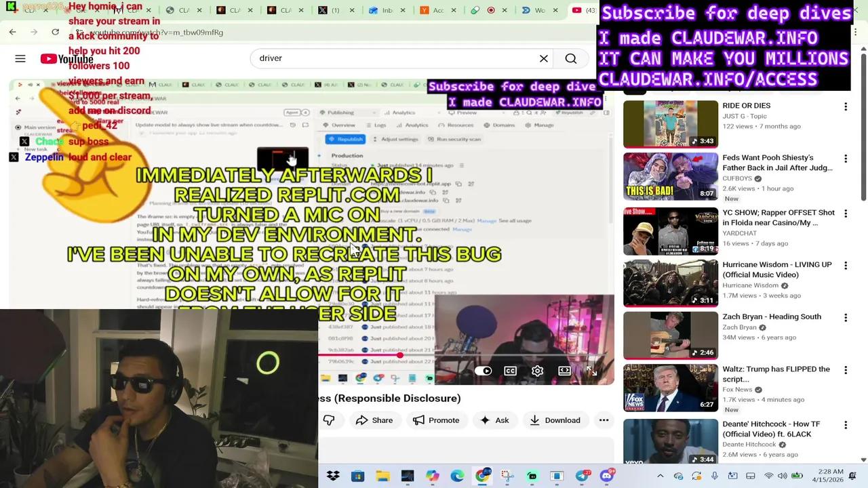The width and height of the screenshot is (868, 488).
Task: Click the Ask button
Action: click(x=494, y=420)
